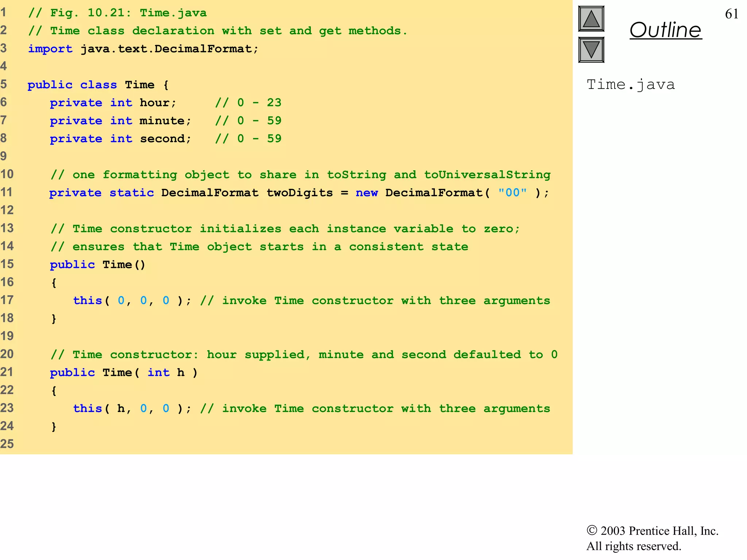
Task: Click comment 'ensures that Time object starts'
Action: 259,247
